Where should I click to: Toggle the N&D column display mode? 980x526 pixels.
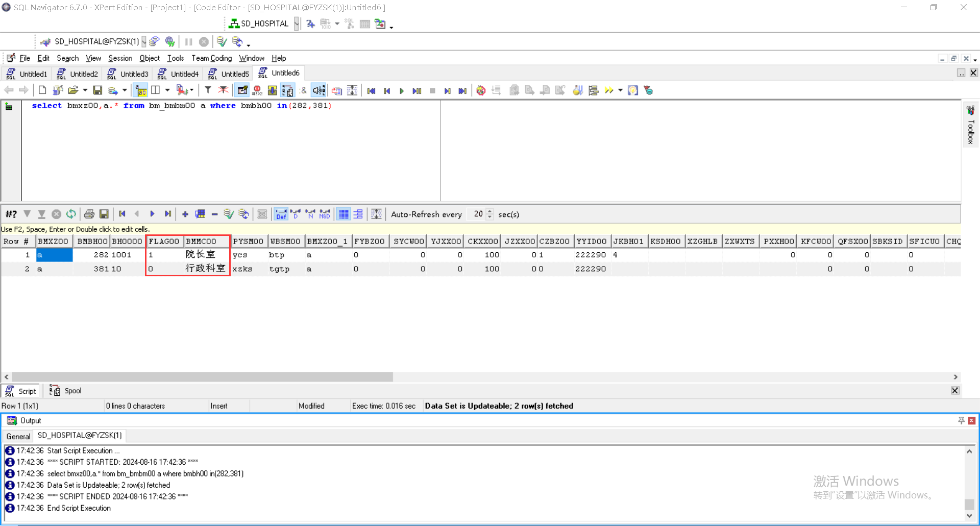click(x=325, y=214)
